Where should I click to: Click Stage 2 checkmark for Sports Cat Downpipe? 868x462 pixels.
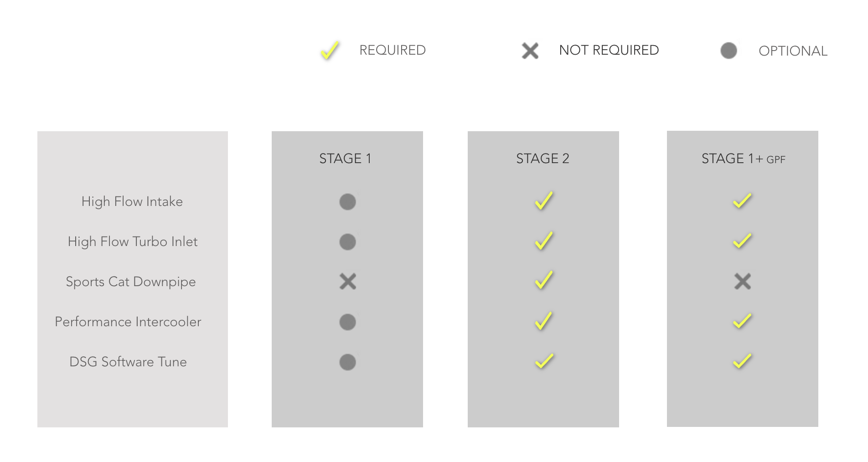(543, 281)
